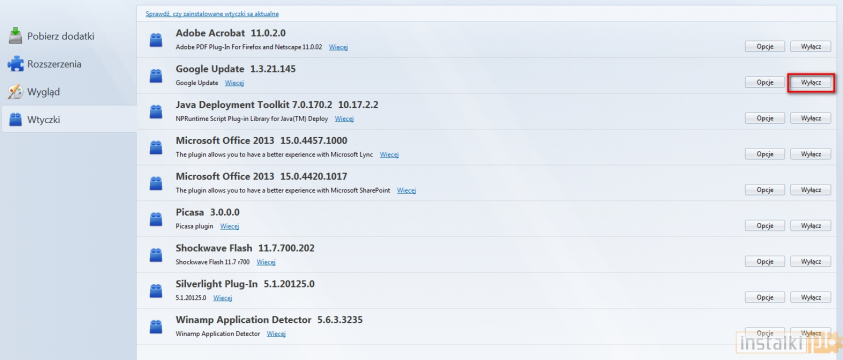The height and width of the screenshot is (360, 843).
Task: Disable Adobe Acrobat with Wyłącz
Action: pos(810,47)
